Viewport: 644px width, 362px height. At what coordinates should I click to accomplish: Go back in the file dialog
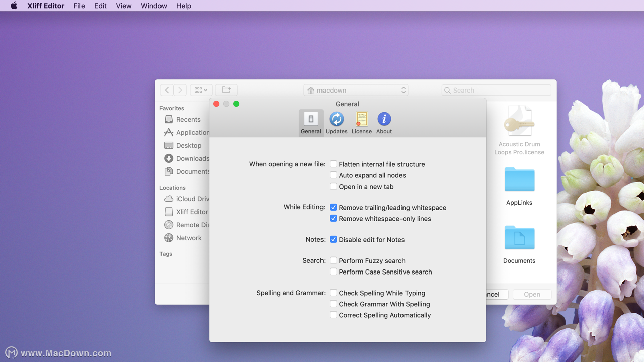(x=167, y=90)
